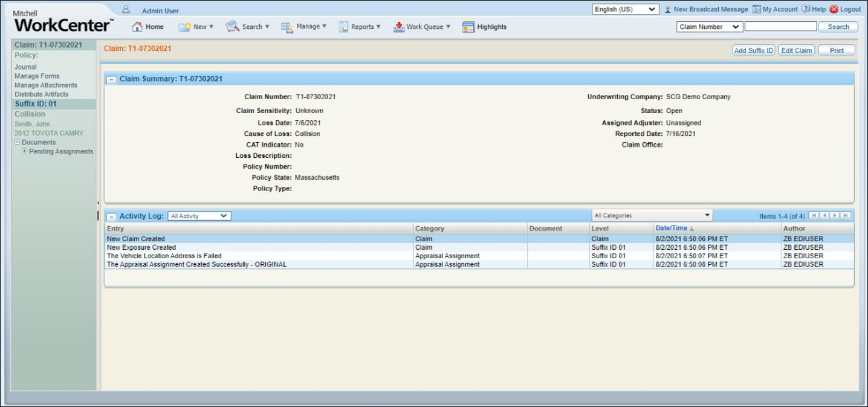Go to last page of Activity Log

pos(846,215)
